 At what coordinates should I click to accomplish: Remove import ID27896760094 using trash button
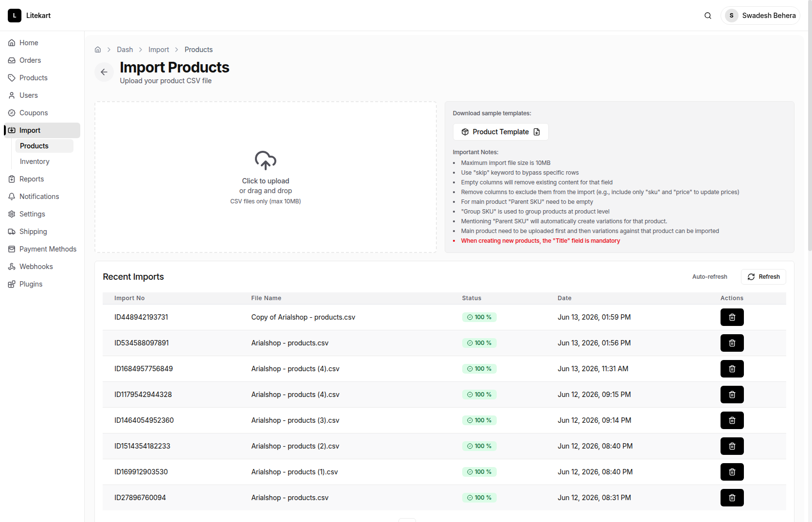732,498
